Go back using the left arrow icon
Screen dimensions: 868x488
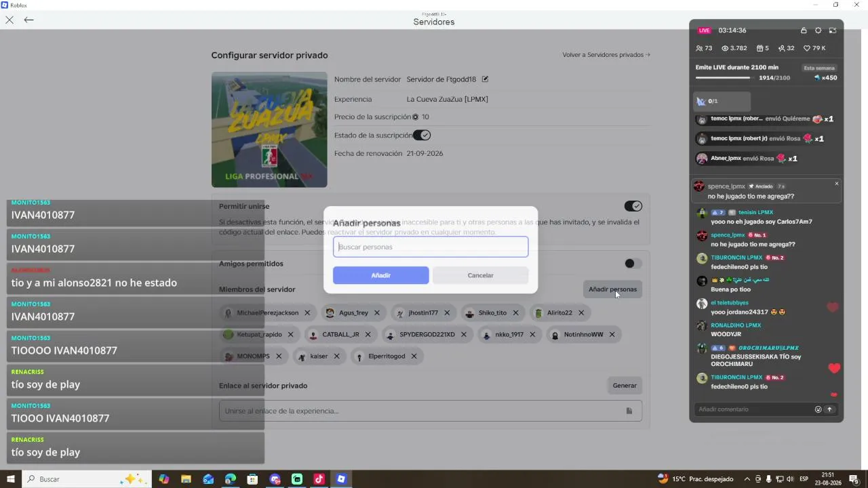28,20
